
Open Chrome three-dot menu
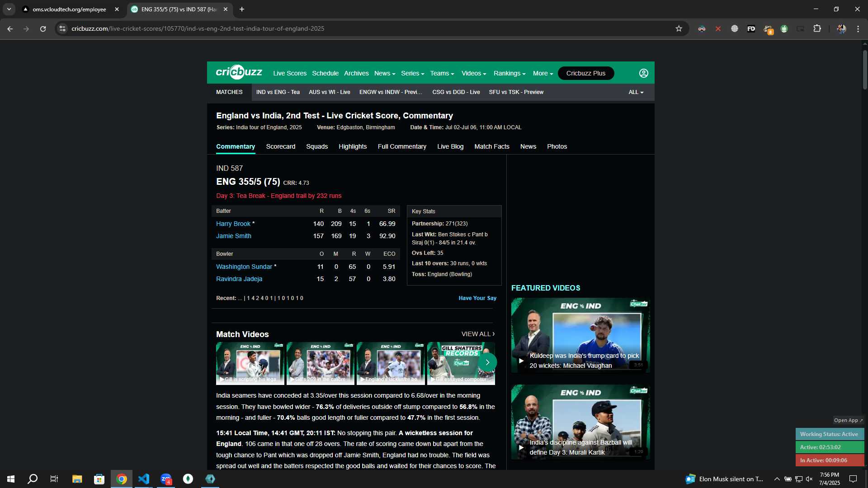858,28
